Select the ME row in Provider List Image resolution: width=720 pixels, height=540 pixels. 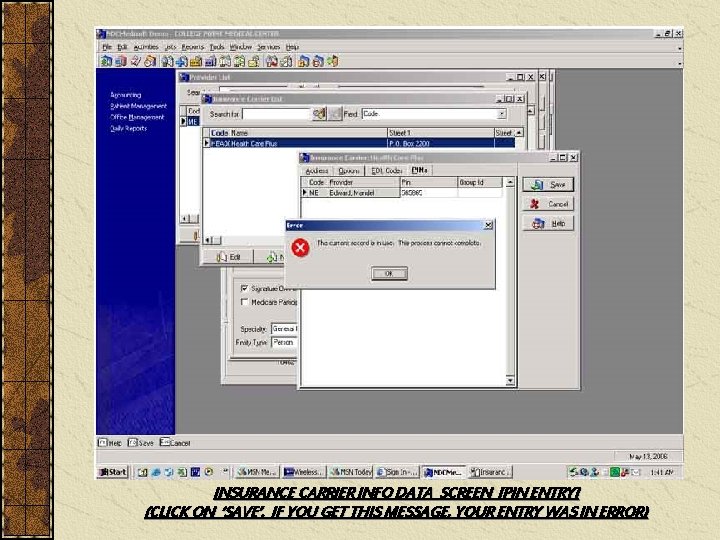(190, 122)
